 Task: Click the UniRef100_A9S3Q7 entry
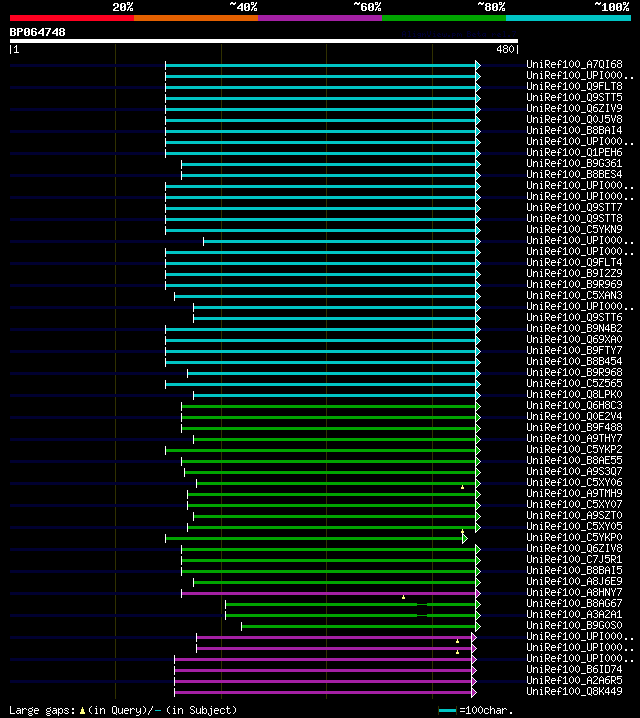[x=574, y=471]
